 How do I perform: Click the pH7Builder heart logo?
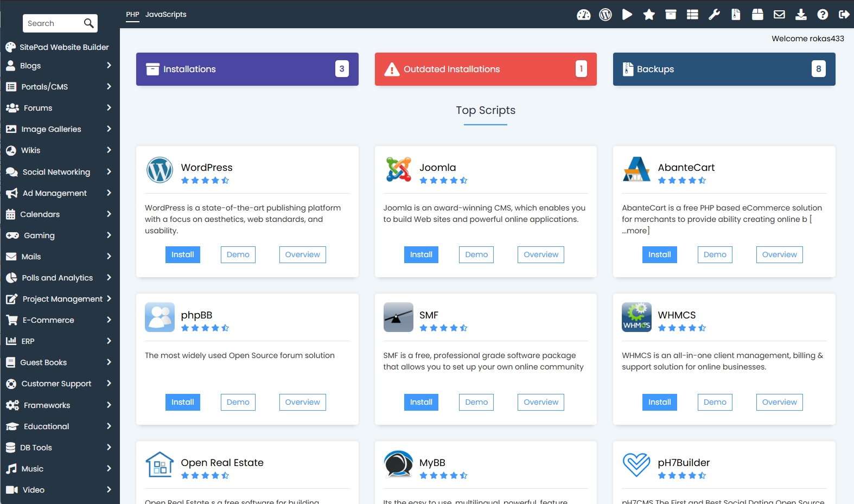tap(636, 464)
